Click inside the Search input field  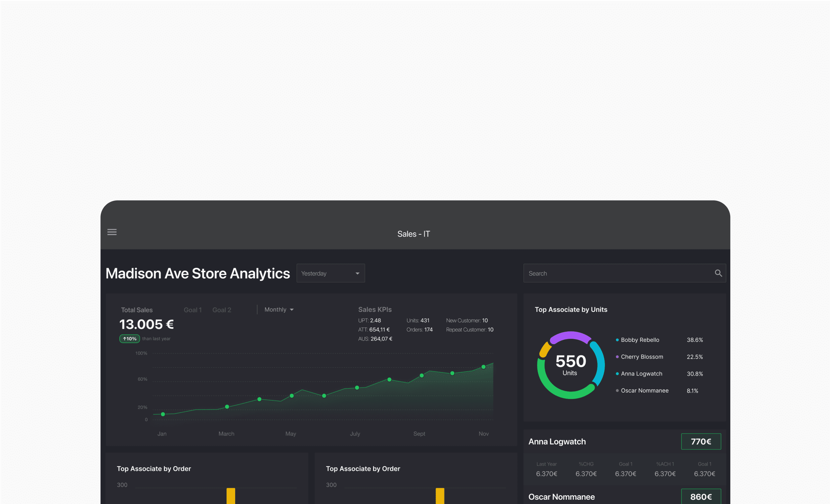pyautogui.click(x=624, y=273)
